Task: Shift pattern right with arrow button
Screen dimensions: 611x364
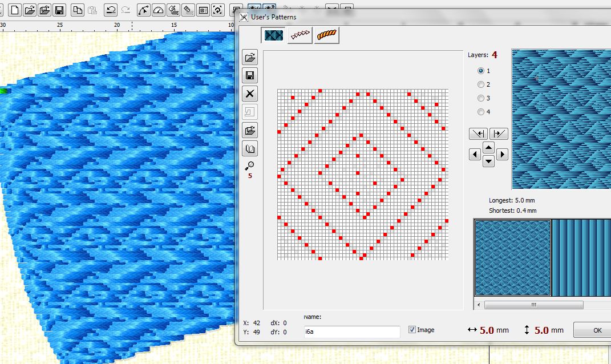Action: (x=502, y=155)
